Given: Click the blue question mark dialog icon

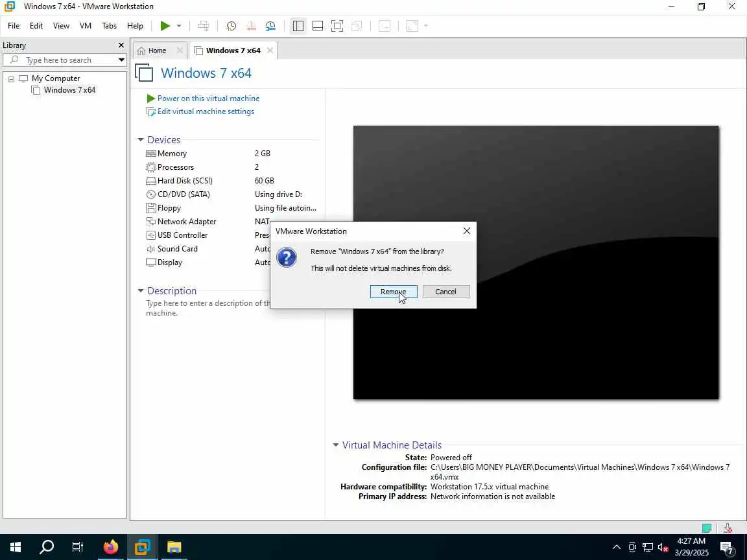Looking at the screenshot, I should click(287, 257).
